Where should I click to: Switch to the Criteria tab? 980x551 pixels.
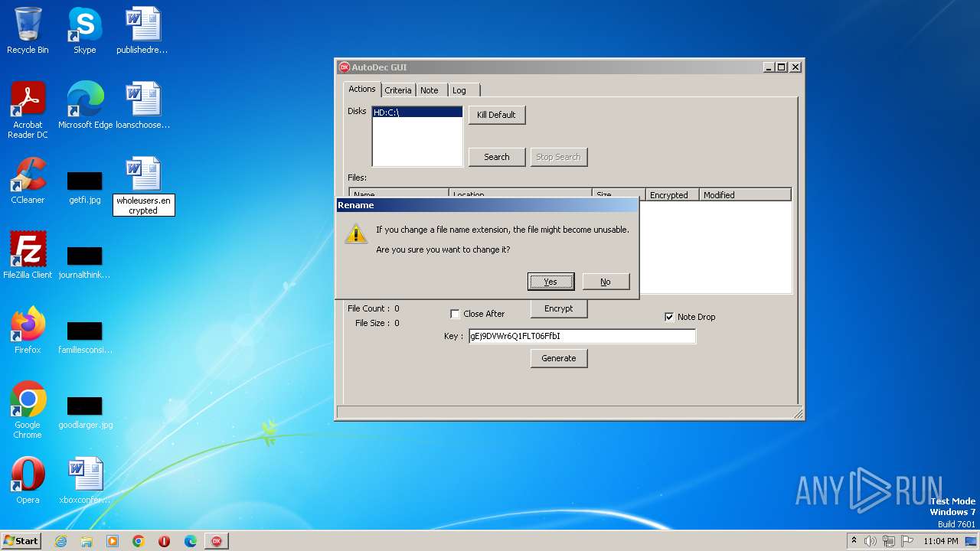398,90
